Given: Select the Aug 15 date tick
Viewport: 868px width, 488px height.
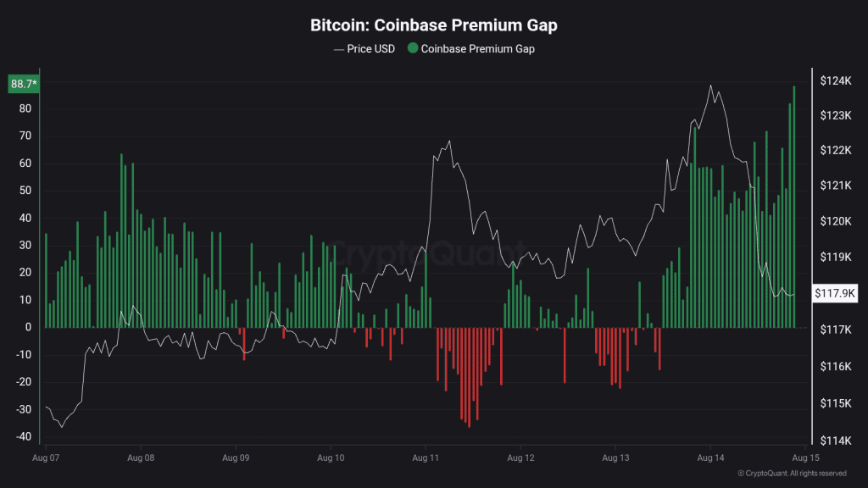Looking at the screenshot, I should [805, 457].
